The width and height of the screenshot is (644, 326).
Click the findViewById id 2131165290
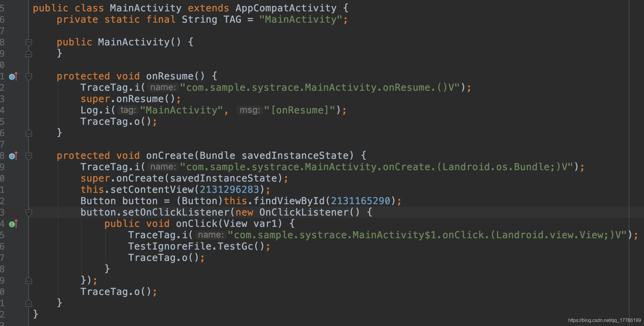[360, 201]
